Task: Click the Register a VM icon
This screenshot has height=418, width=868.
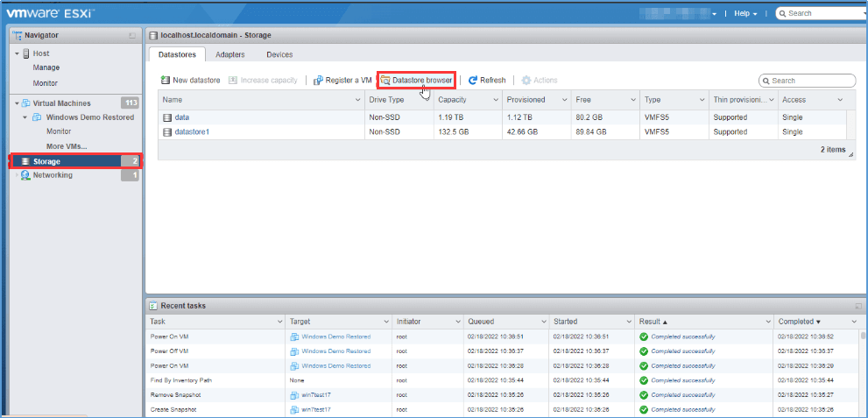Action: pos(318,81)
